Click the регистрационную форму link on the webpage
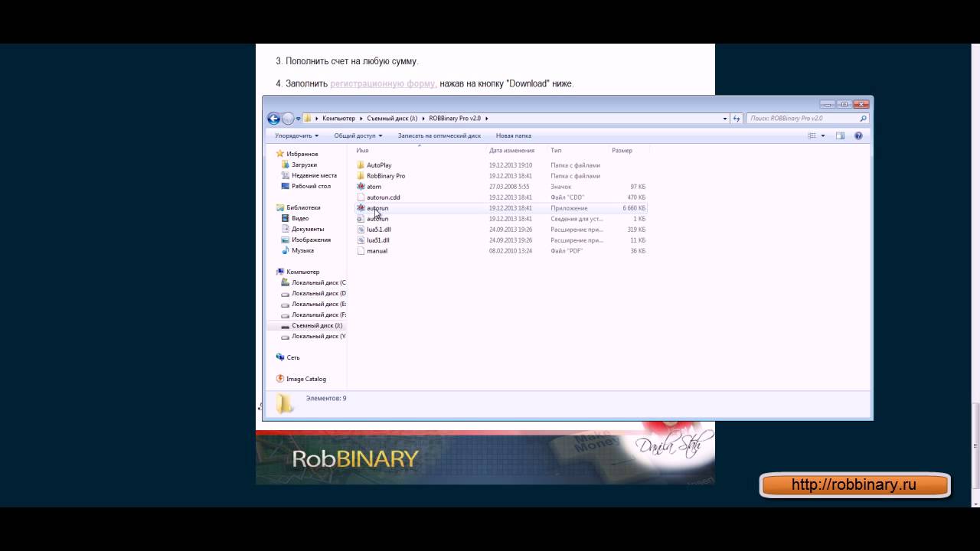The image size is (980, 551). coord(383,83)
